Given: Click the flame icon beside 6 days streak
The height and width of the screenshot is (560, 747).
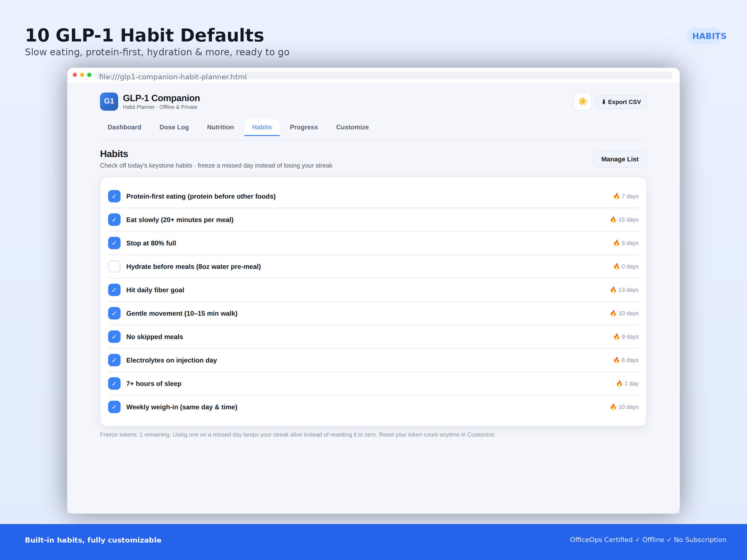Looking at the screenshot, I should [x=616, y=360].
